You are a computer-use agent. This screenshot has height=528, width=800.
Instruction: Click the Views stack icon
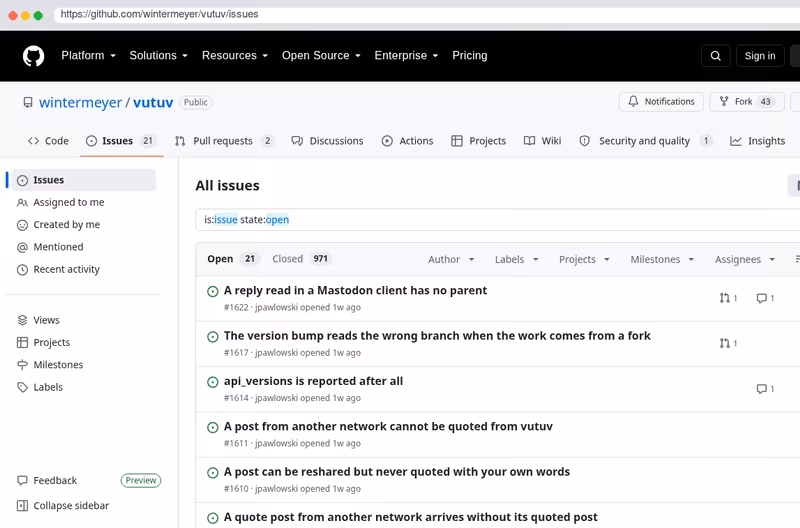coord(22,320)
